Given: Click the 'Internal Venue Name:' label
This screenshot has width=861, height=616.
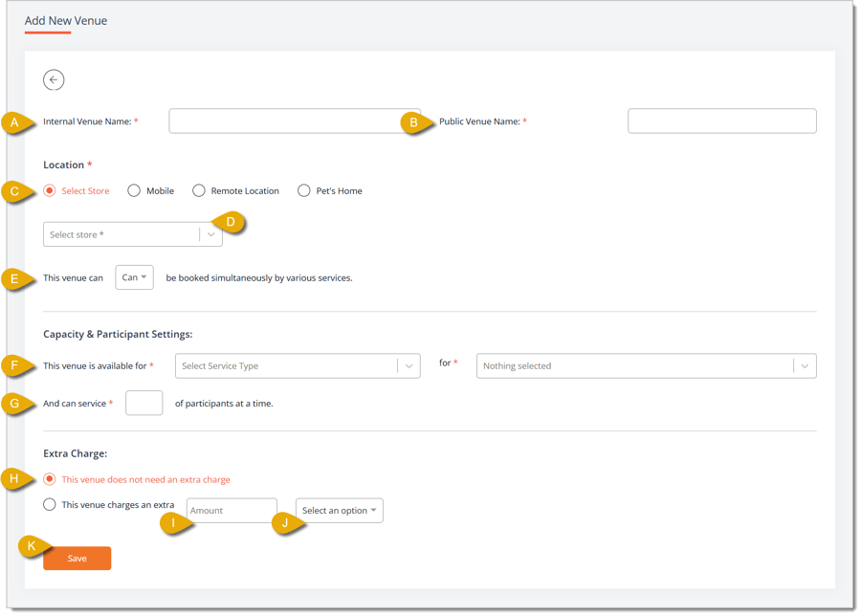Looking at the screenshot, I should pyautogui.click(x=87, y=121).
